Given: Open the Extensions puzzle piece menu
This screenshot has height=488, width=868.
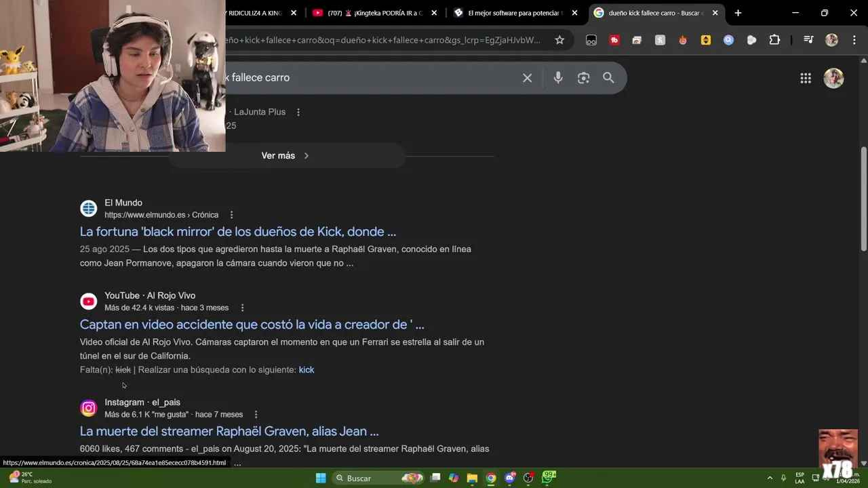Looking at the screenshot, I should [774, 40].
